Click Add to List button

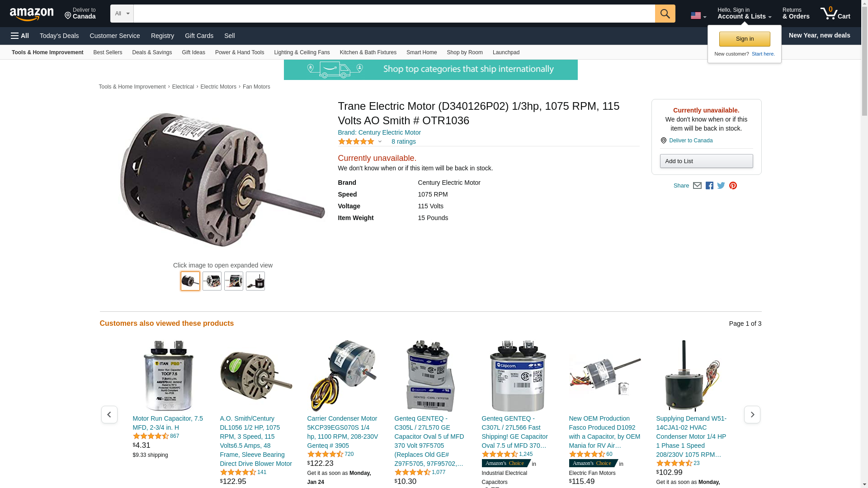click(706, 161)
